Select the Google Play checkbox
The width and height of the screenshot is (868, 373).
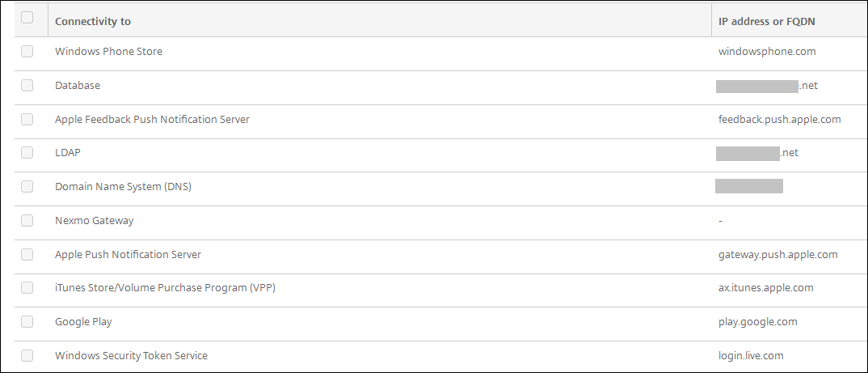click(27, 321)
